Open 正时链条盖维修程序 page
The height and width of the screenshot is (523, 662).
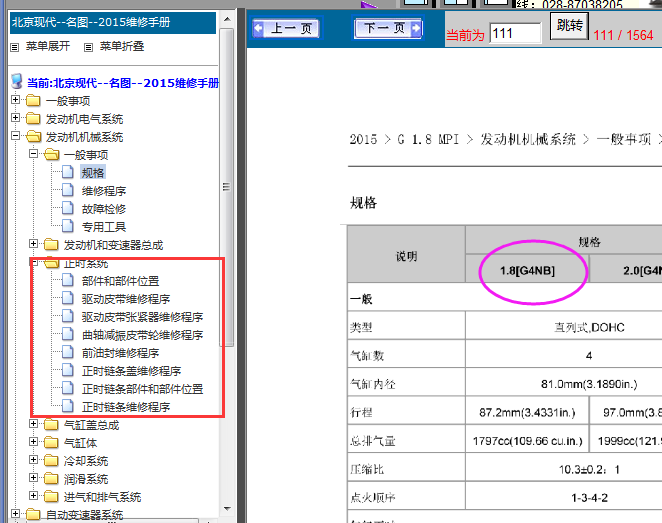[131, 371]
